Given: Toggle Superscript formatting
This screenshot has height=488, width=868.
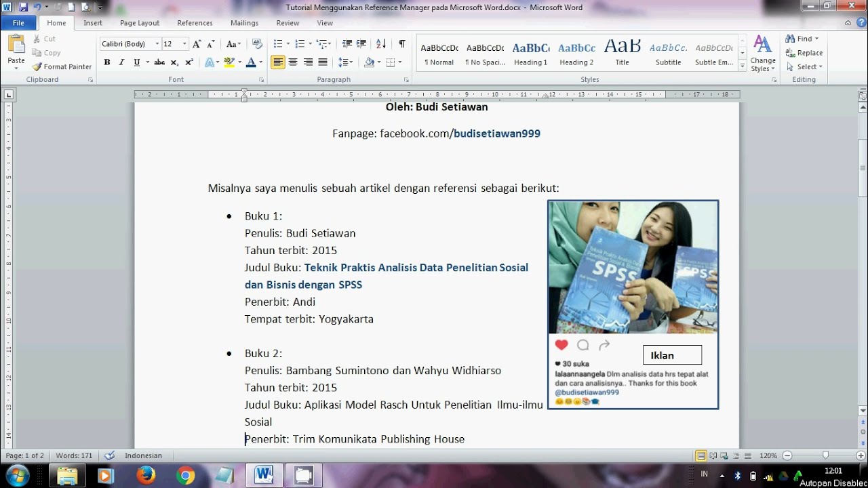Looking at the screenshot, I should (189, 62).
